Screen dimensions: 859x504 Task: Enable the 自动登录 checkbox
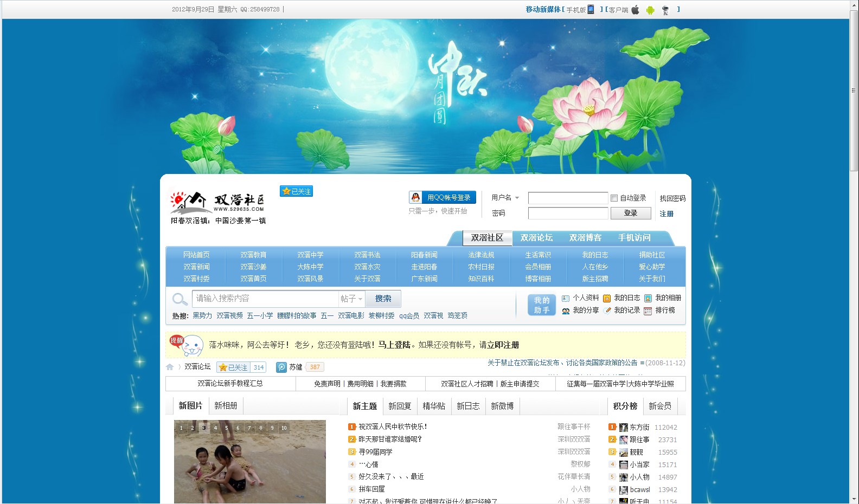[614, 198]
